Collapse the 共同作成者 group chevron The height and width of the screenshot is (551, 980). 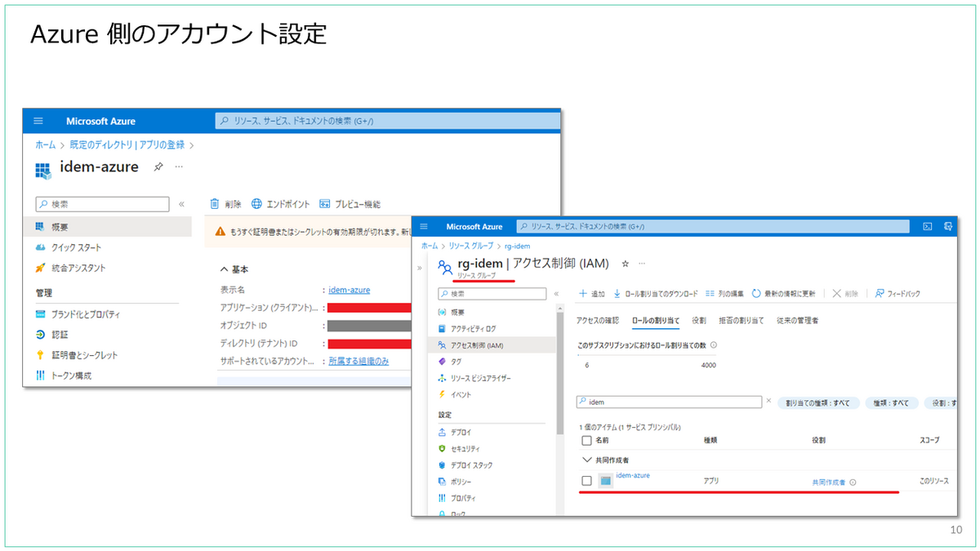pos(586,460)
